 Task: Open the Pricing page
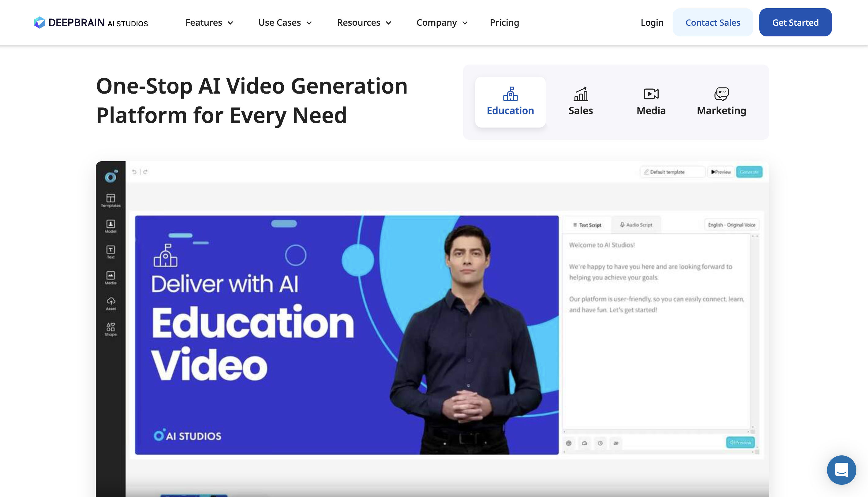click(x=504, y=23)
